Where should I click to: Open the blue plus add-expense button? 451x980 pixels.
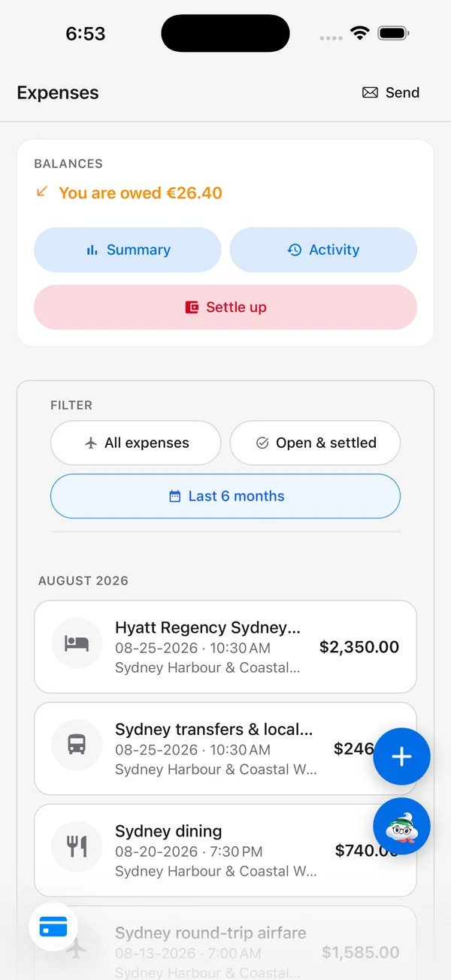point(401,757)
